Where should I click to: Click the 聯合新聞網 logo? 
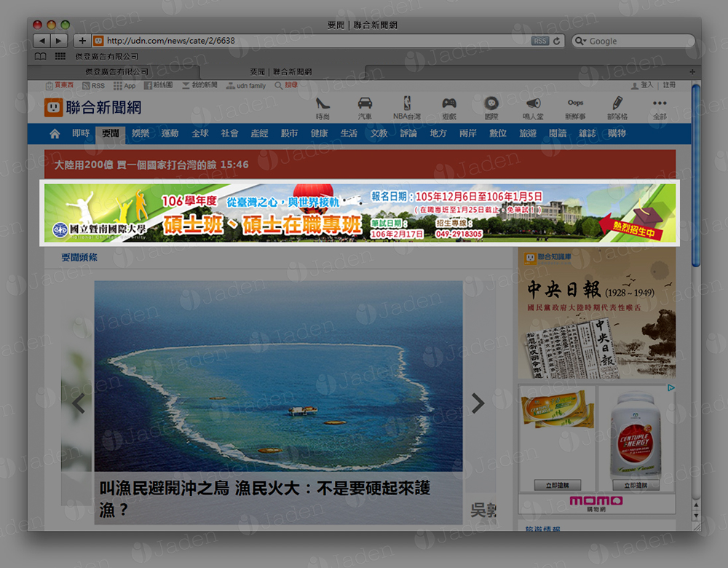coord(93,108)
